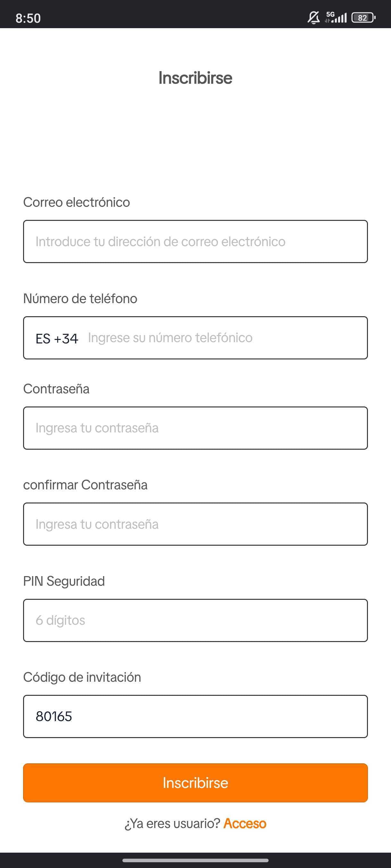Tap the Correo electrónico label
Image resolution: width=391 pixels, height=868 pixels.
point(77,202)
